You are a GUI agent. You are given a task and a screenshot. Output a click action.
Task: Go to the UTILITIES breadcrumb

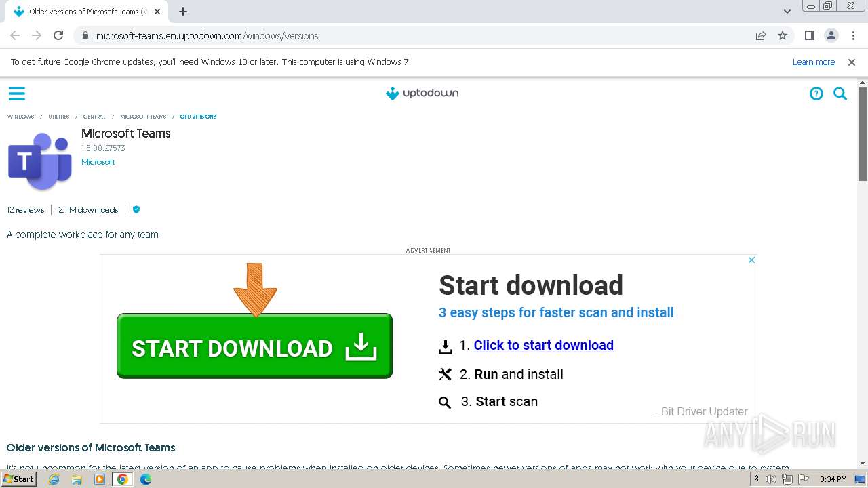tap(59, 117)
